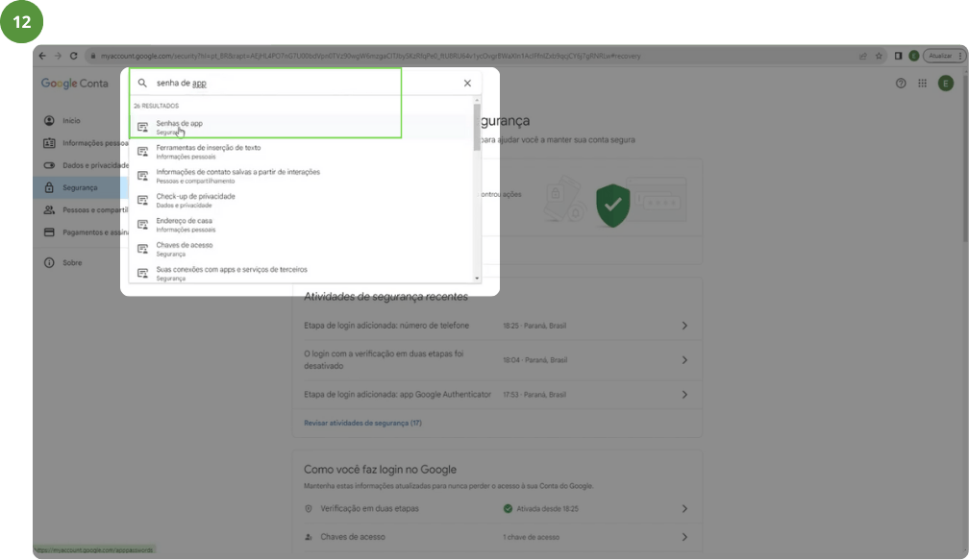Viewport: 969px width, 560px height.
Task: Click the search field containing senha de app
Action: [306, 83]
